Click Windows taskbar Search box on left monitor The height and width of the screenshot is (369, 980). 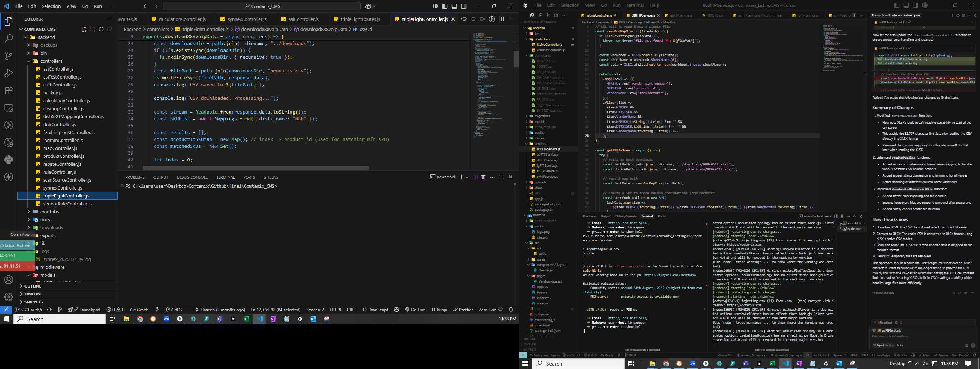point(60,319)
